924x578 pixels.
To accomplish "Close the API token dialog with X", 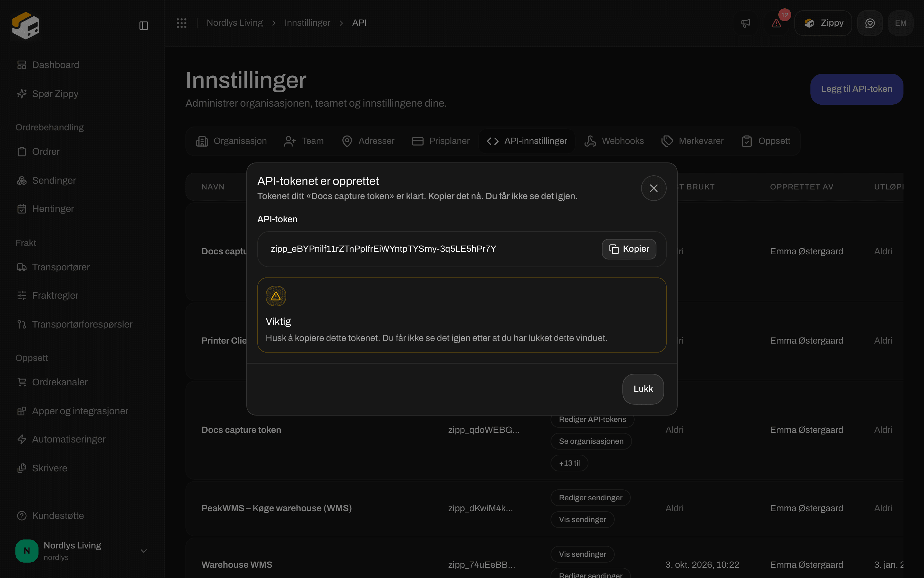I will (654, 188).
